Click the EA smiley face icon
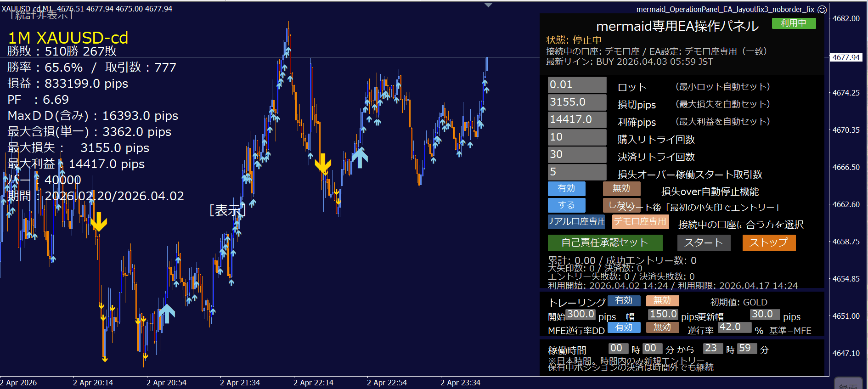 pyautogui.click(x=822, y=9)
